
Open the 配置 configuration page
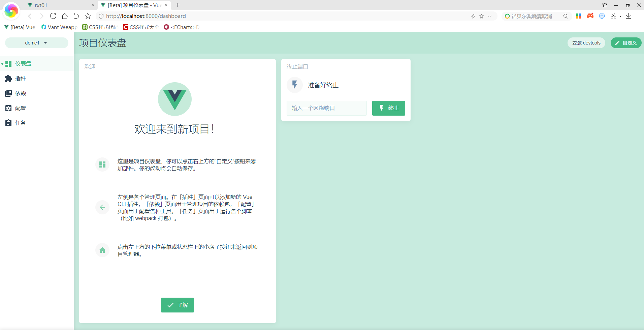(20, 108)
